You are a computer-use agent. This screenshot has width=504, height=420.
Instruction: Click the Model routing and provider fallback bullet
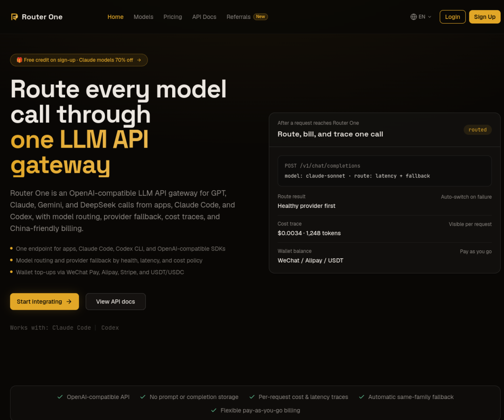pos(109,260)
